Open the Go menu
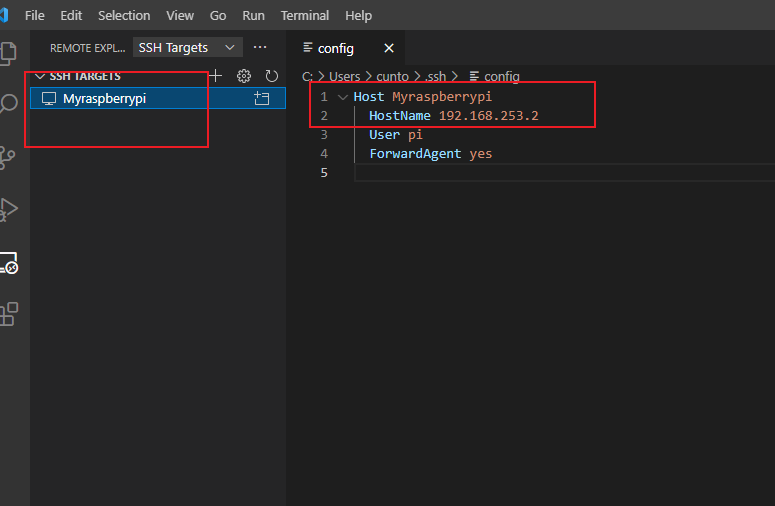 point(218,16)
